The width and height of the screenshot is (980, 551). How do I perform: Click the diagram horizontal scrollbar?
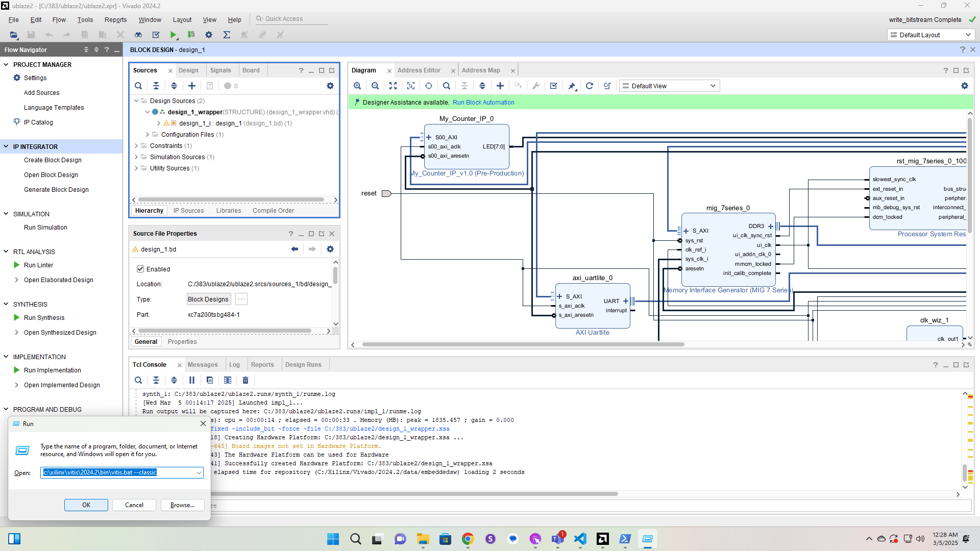pyautogui.click(x=523, y=345)
